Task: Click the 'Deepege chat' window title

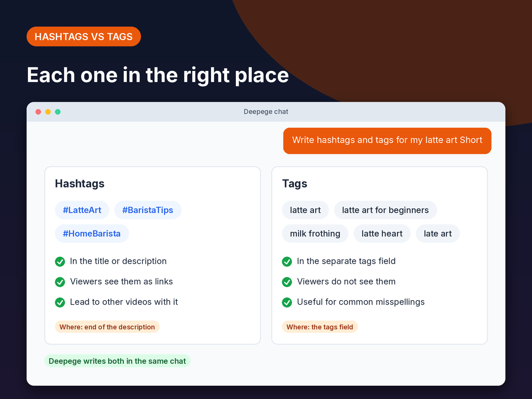Action: 266,112
